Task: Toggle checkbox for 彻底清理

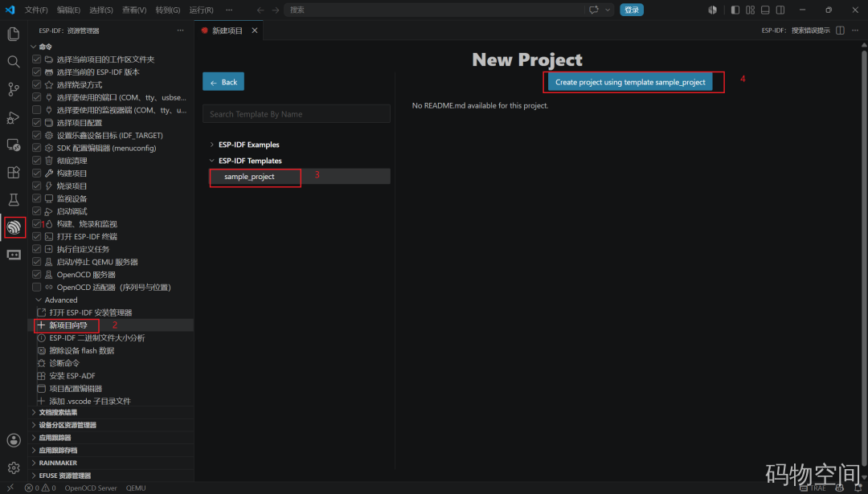Action: click(36, 161)
